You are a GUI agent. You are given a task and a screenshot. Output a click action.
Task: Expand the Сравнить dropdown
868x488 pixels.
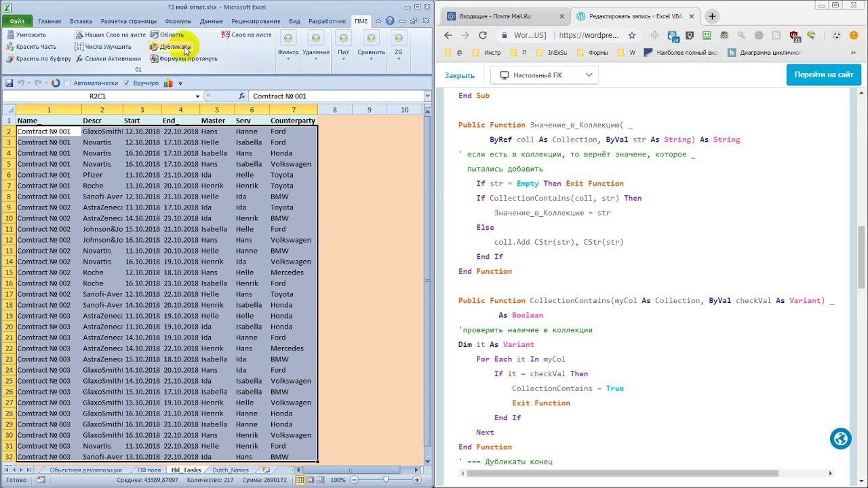(371, 52)
